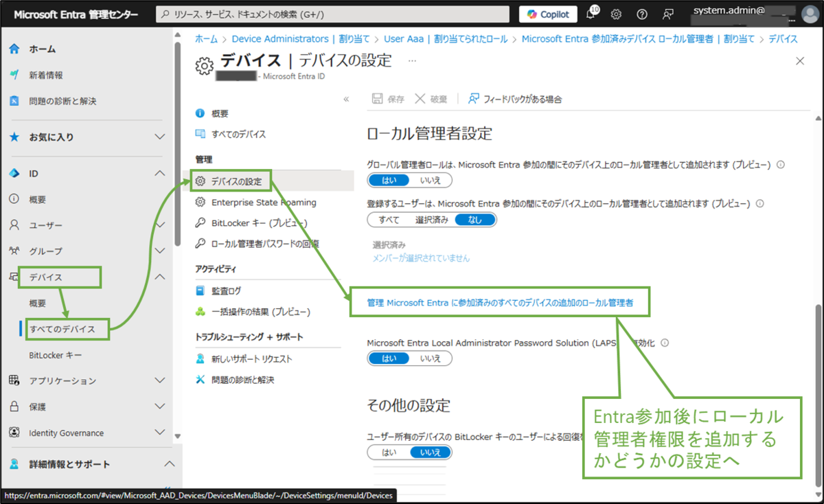The image size is (824, 504).
Task: Collapse the ID section chevron
Action: tap(159, 173)
